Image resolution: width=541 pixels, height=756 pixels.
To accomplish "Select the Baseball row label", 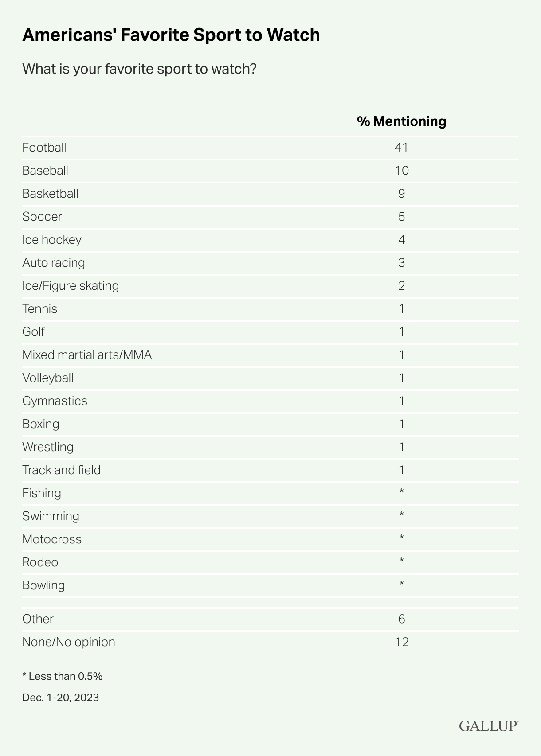I will coord(45,170).
